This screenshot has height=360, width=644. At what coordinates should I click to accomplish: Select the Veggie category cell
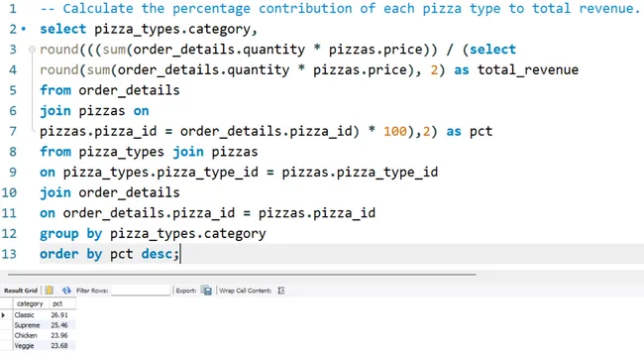pyautogui.click(x=30, y=345)
